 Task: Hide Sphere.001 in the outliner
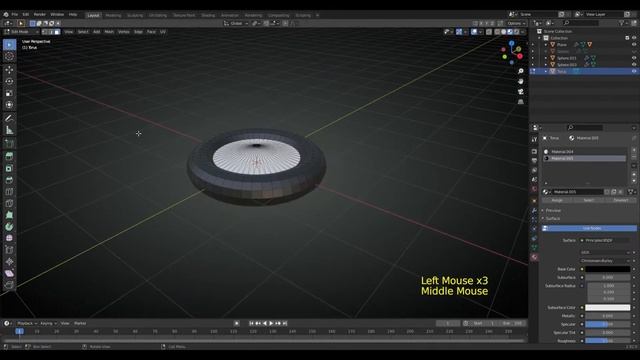[634, 58]
